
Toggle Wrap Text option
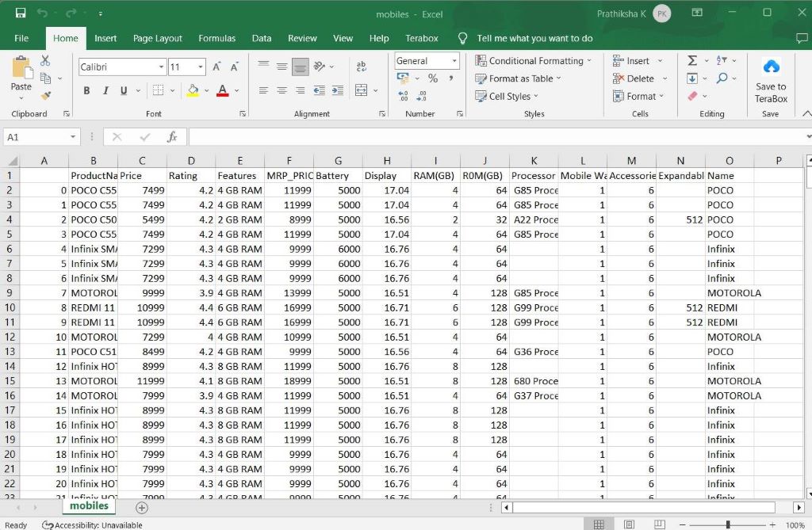(362, 67)
